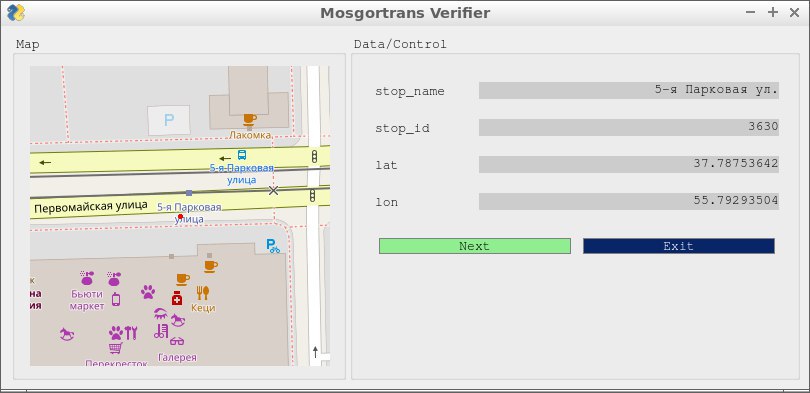Click the X marker on the tram line
Viewport: 810px width, 393px height.
273,190
